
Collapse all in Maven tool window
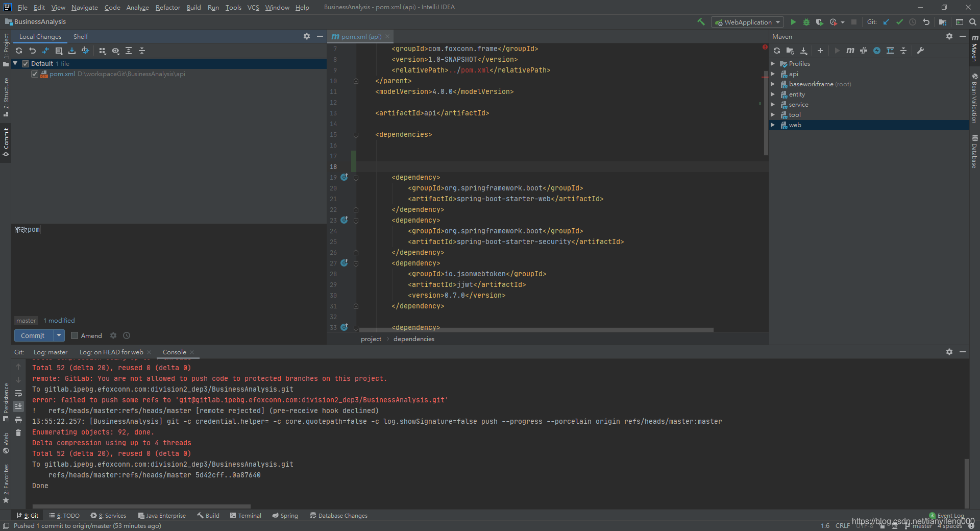[x=903, y=51]
